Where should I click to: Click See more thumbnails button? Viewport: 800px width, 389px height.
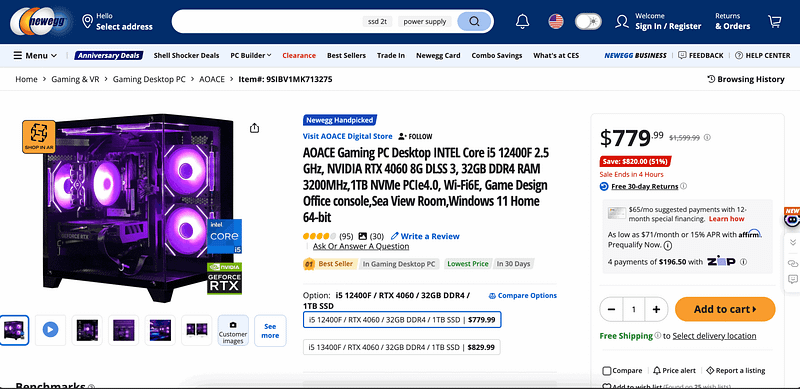pyautogui.click(x=270, y=330)
